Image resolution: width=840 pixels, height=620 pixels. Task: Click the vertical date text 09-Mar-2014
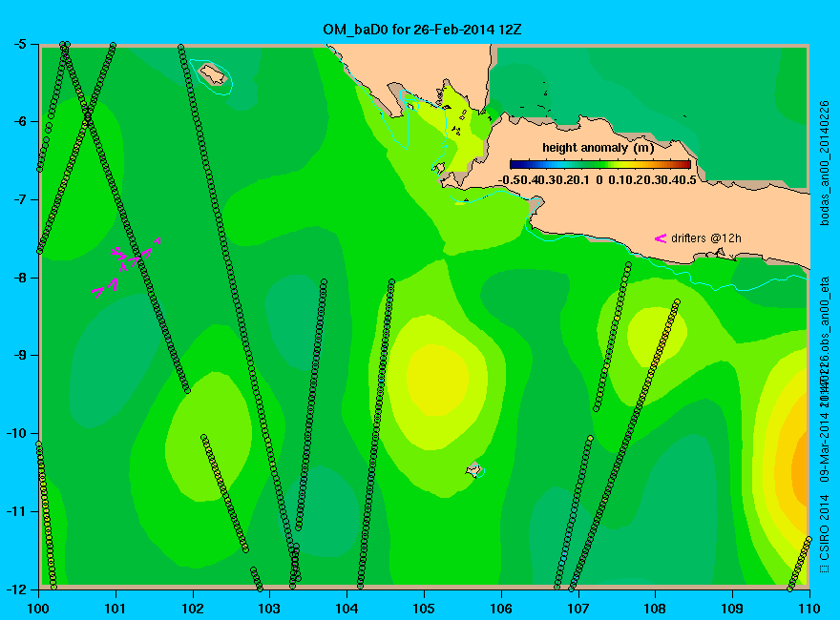(825, 445)
